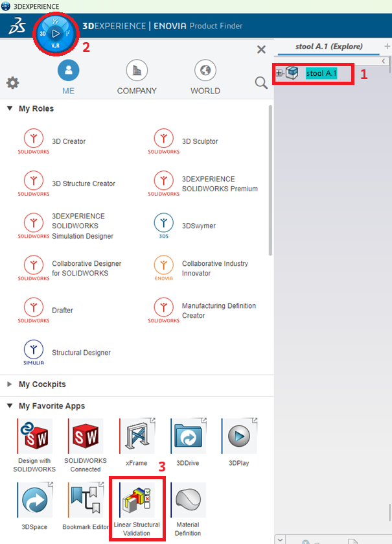Click the search magnifier icon
392x544 pixels.
(261, 82)
